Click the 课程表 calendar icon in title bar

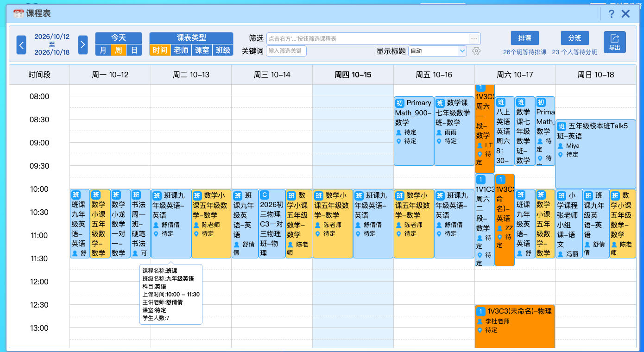click(x=19, y=13)
